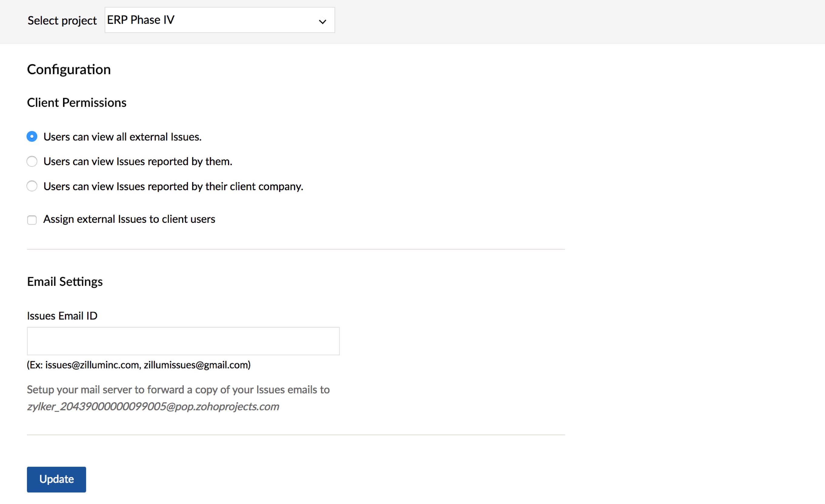The image size is (825, 504).
Task: Choose Issues reported by their client company option
Action: (x=32, y=186)
